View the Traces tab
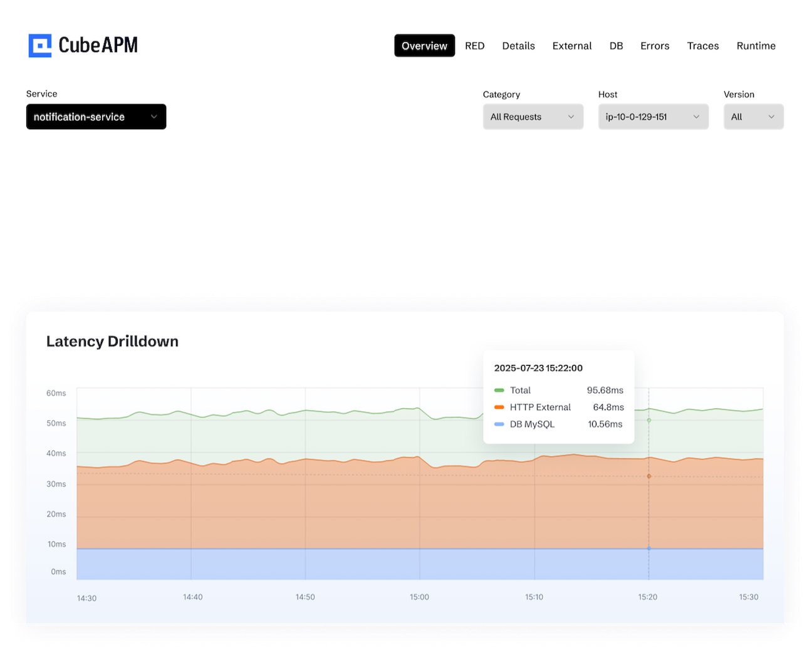Image resolution: width=812 pixels, height=652 pixels. point(702,46)
